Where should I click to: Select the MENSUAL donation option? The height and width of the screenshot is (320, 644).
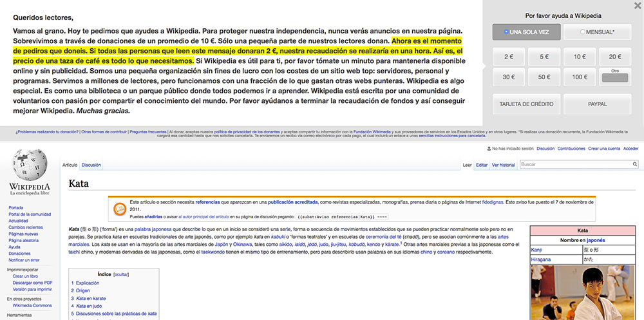click(597, 32)
